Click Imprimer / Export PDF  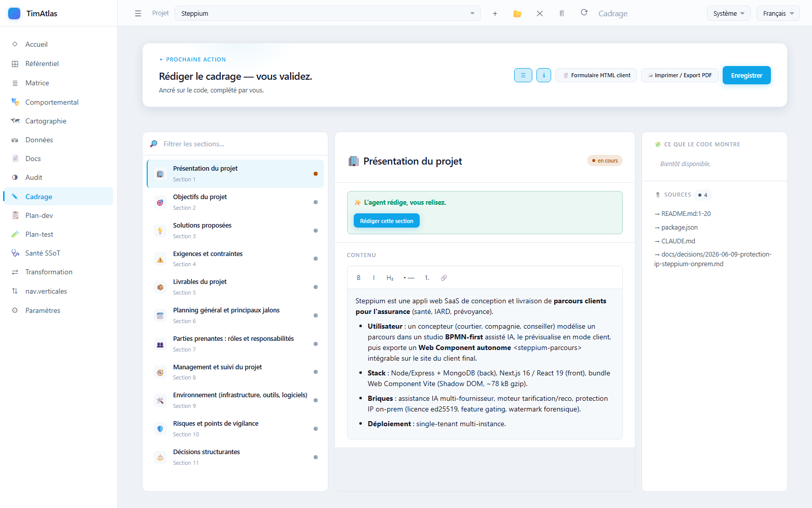click(680, 75)
